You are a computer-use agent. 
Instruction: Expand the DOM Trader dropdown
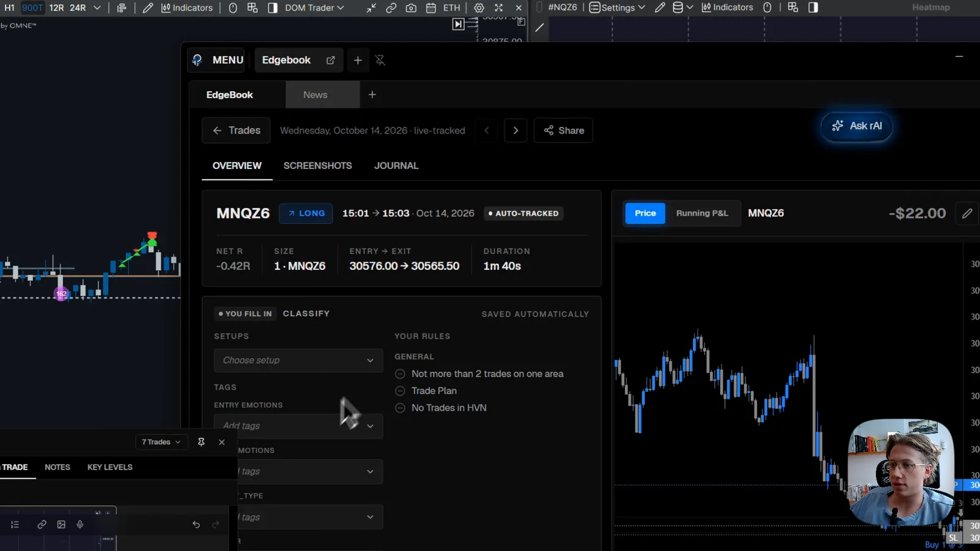pos(314,8)
